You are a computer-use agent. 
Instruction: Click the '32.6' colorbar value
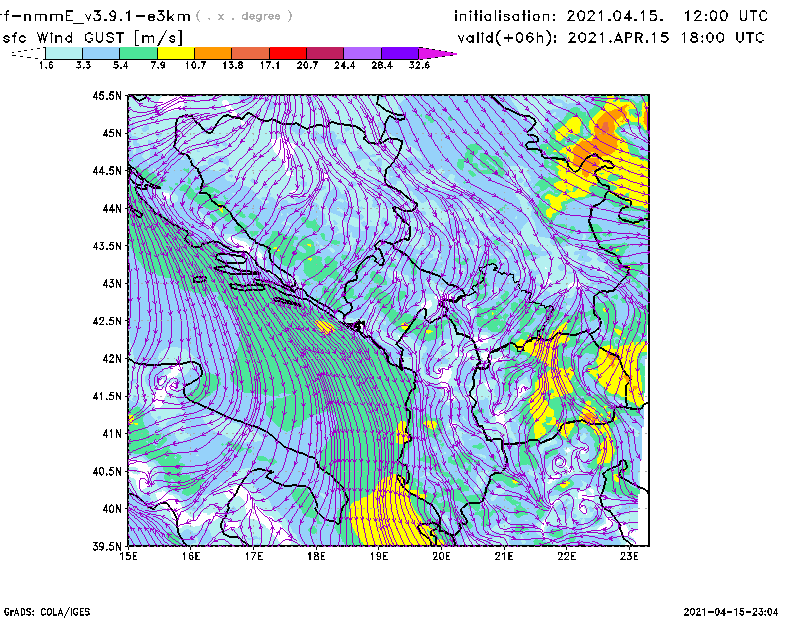tap(419, 65)
